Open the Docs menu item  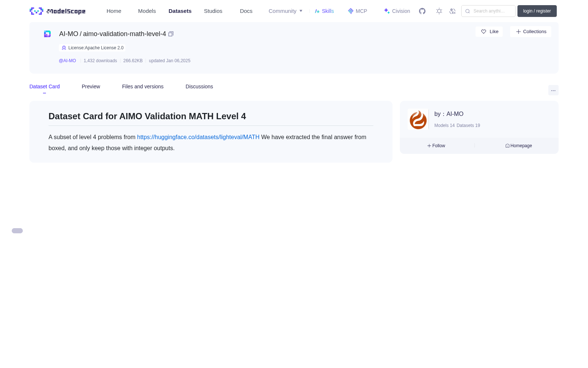coord(246,11)
